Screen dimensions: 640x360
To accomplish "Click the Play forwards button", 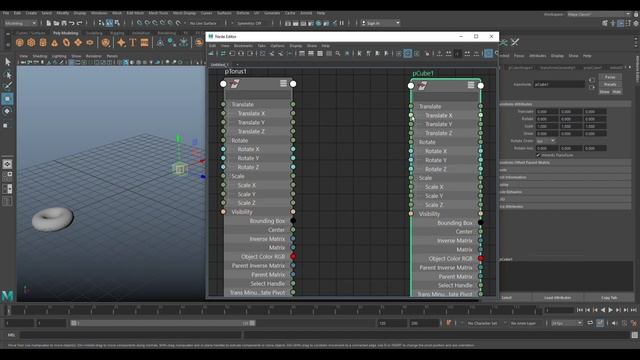I will click(611, 310).
